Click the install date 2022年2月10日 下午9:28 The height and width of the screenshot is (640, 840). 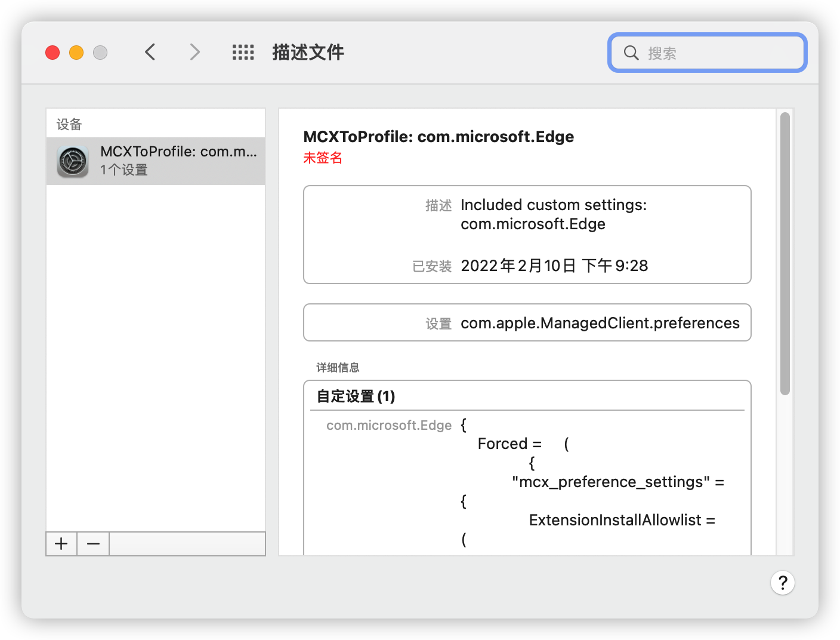pos(554,266)
